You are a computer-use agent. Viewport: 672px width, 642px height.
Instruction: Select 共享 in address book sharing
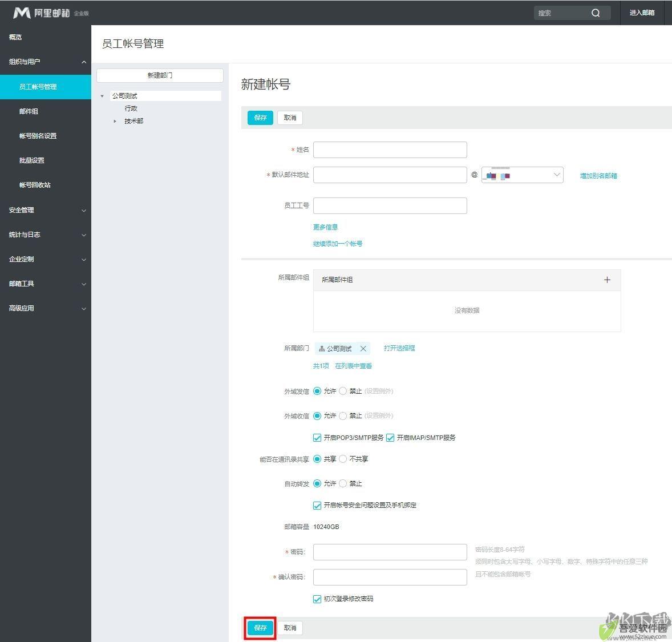coord(317,459)
